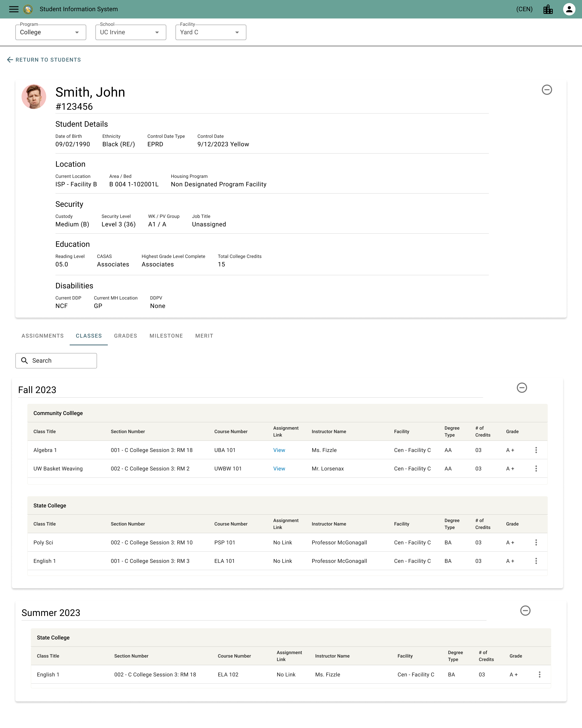
Task: Open the user account profile icon
Action: 569,9
